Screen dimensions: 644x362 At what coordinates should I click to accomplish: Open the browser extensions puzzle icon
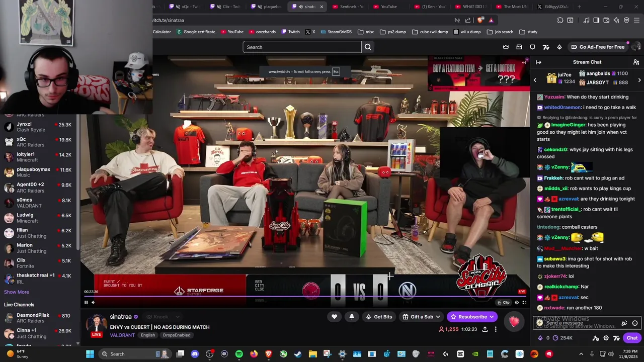click(560, 20)
